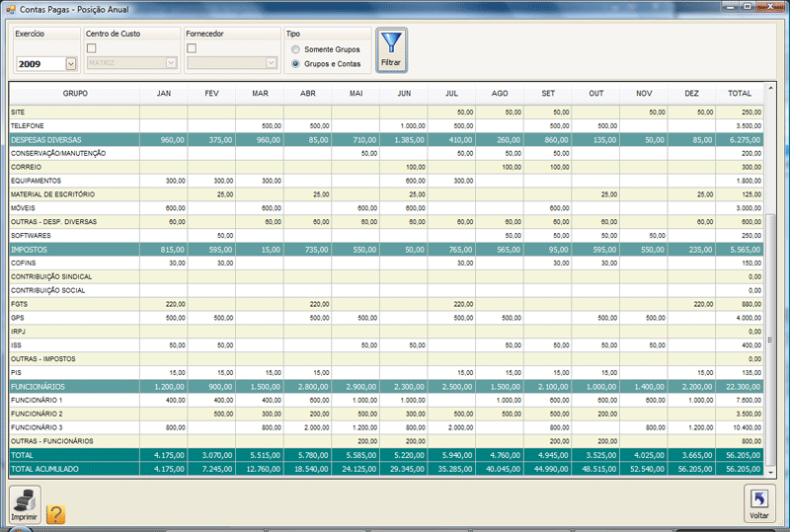Click the SITE row label
The width and height of the screenshot is (790, 532).
tap(18, 113)
